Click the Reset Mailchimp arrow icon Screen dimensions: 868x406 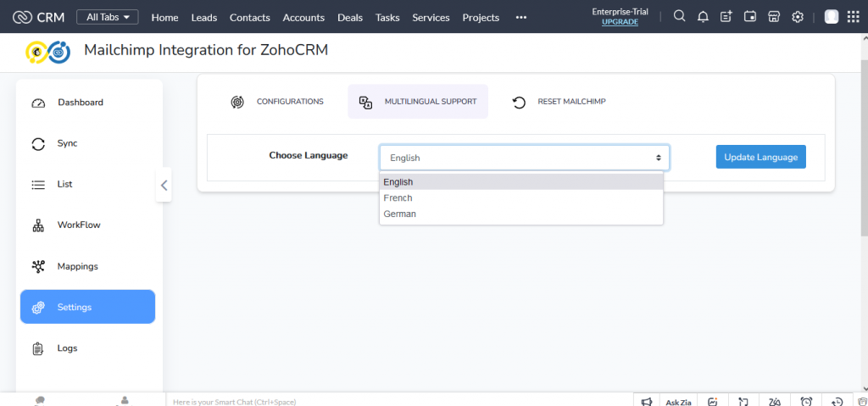[x=519, y=103]
